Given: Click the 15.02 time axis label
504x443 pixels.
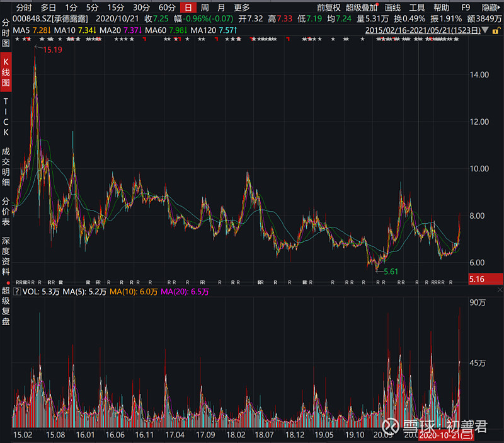Looking at the screenshot, I should (x=23, y=435).
